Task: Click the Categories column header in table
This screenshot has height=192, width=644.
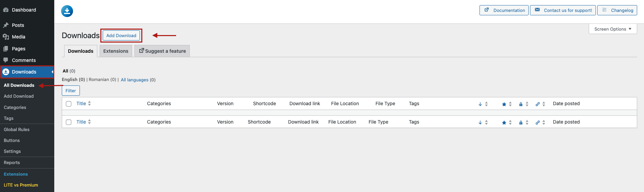Action: [159, 103]
